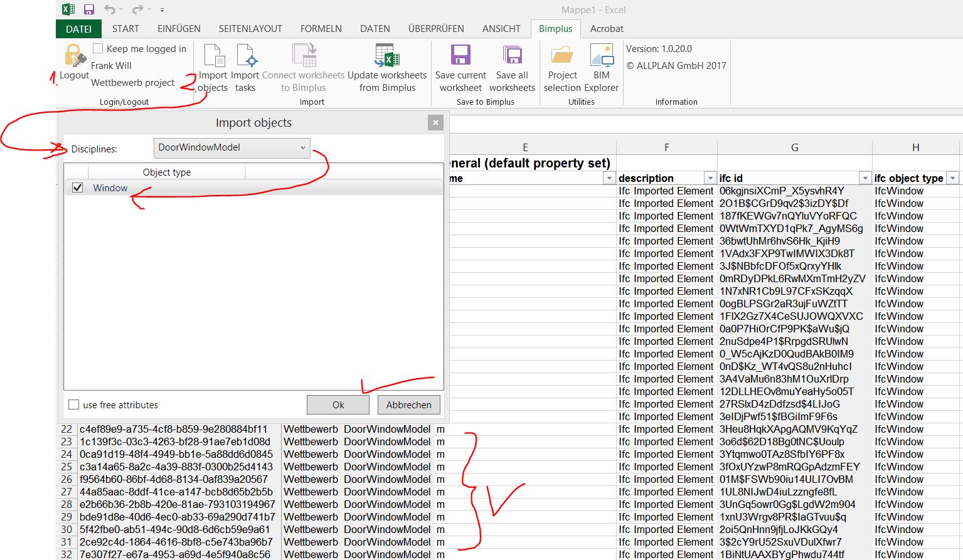Confirm the import with Ok button

[x=338, y=404]
